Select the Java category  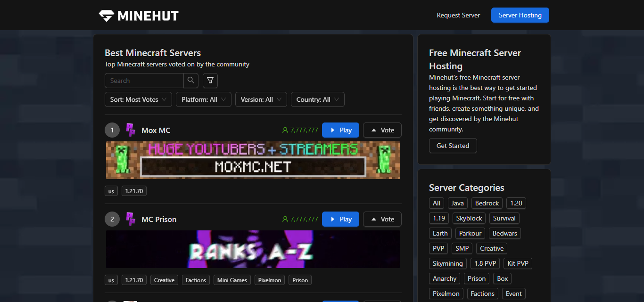(x=458, y=203)
